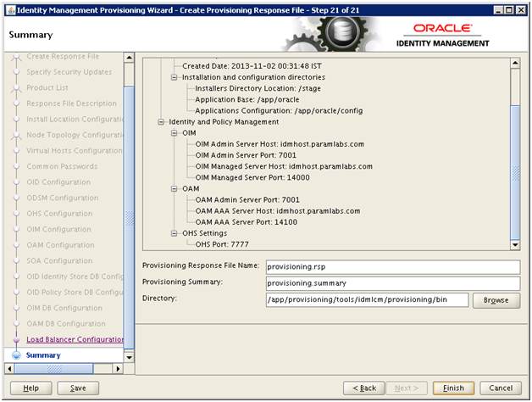Browse for the response file directory
Screen dimensions: 532x402
[496, 300]
